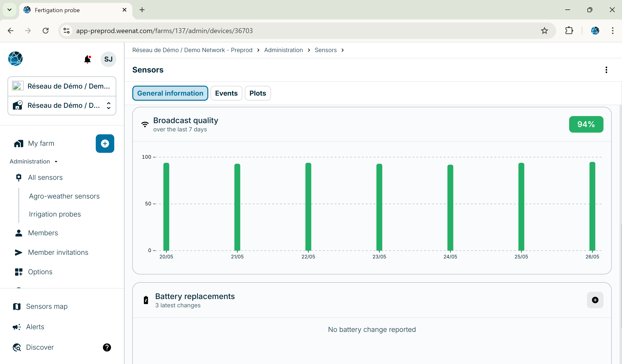Switch to the General information tab

(x=170, y=93)
